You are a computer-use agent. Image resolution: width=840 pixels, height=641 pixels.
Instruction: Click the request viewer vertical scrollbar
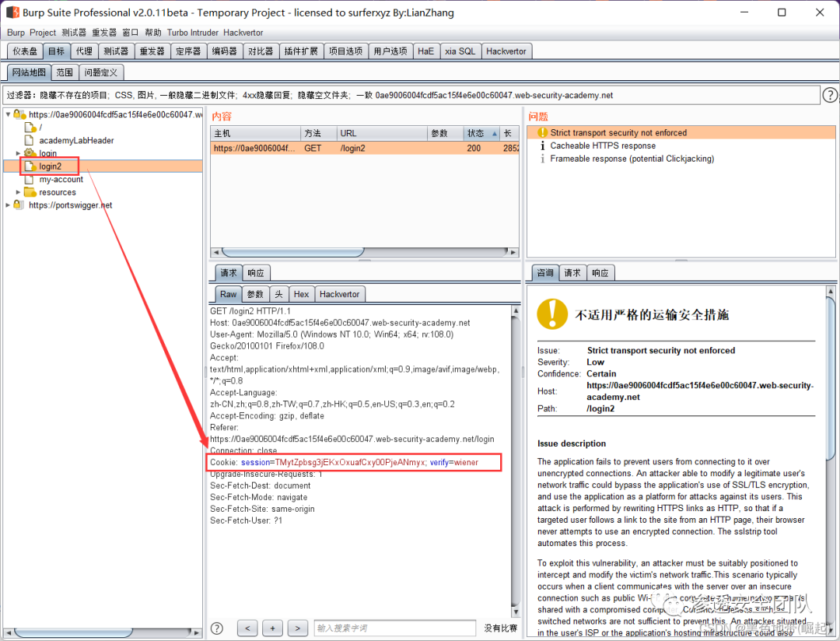[x=516, y=461]
